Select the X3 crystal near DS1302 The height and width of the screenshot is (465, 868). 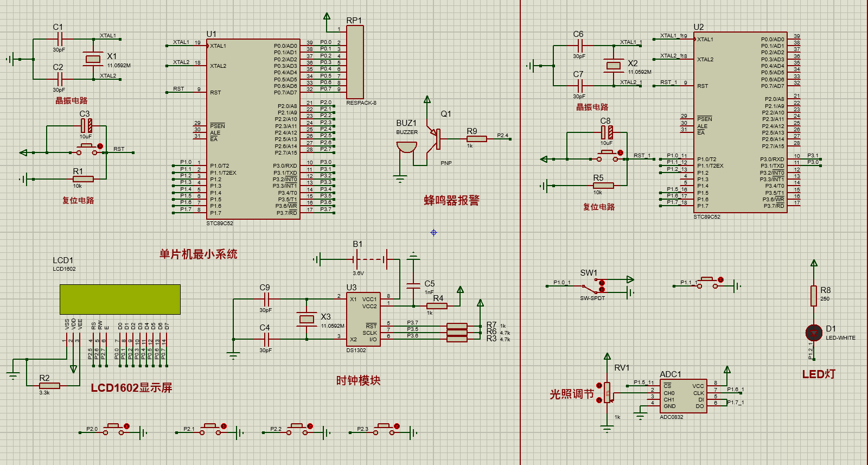click(x=307, y=319)
